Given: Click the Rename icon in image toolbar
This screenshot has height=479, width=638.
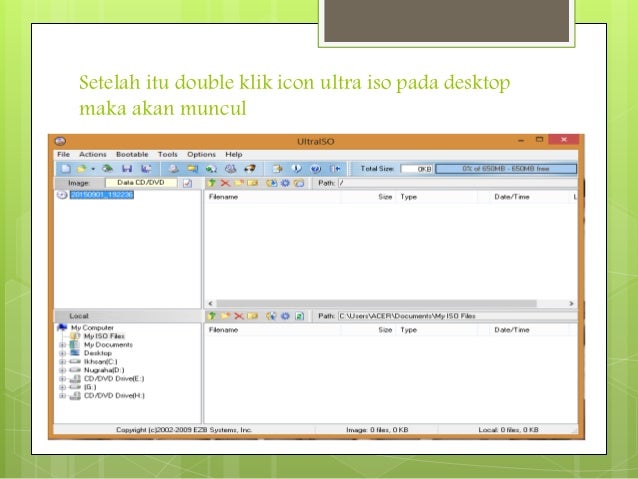Looking at the screenshot, I should point(253,183).
